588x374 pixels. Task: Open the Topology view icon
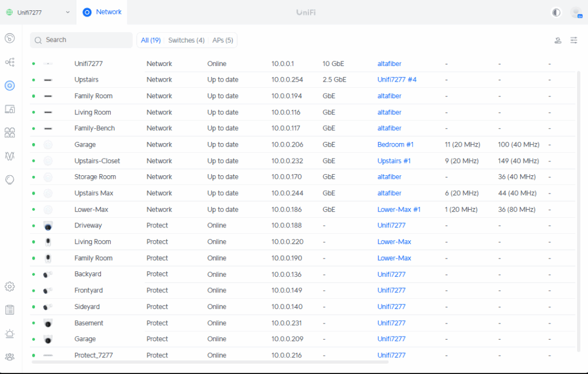tap(10, 62)
